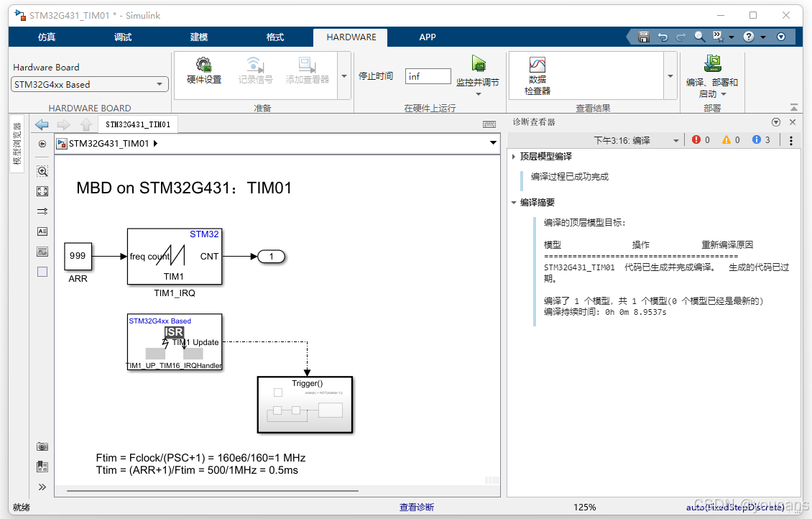The height and width of the screenshot is (519, 812).
Task: Toggle the errors filter in diagnostic viewer
Action: [x=701, y=140]
